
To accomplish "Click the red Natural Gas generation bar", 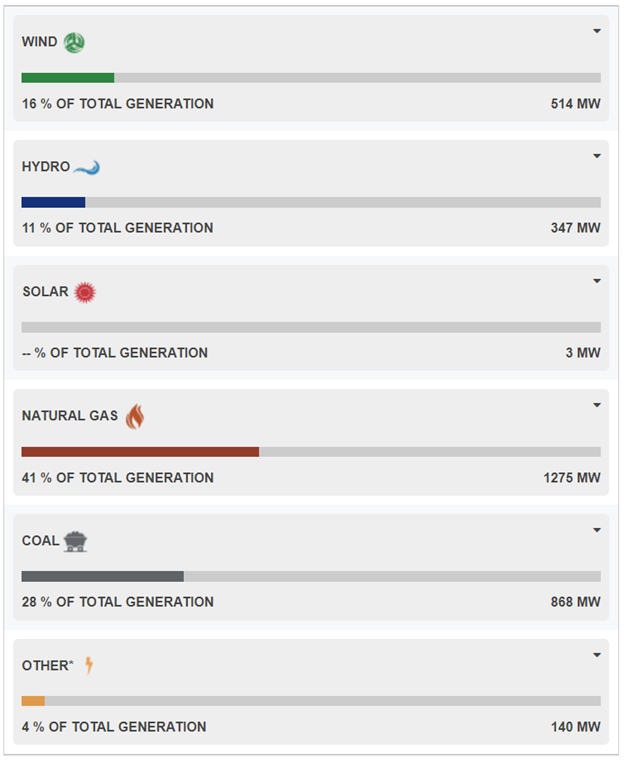I will 140,452.
